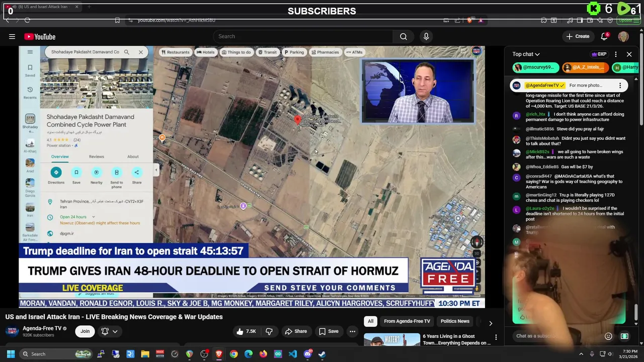Open the YouTube account avatar menu
Screen dimensions: 644x362
(623, 36)
